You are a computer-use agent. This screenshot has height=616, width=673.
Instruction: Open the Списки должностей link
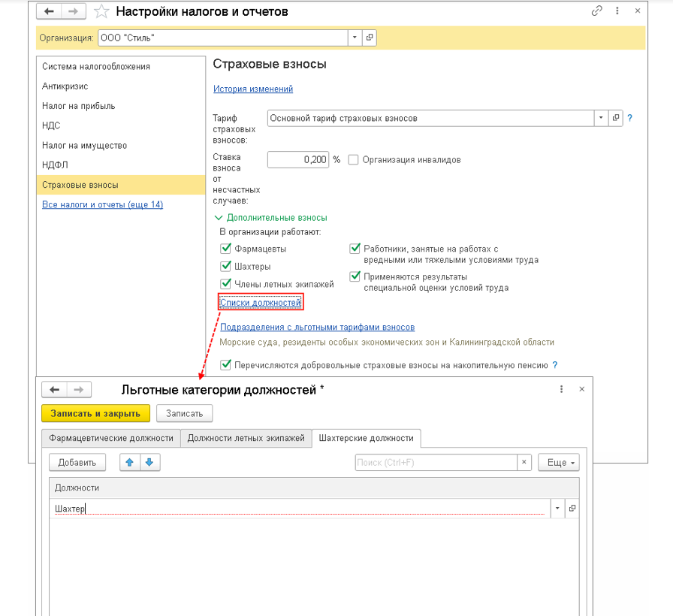[261, 302]
